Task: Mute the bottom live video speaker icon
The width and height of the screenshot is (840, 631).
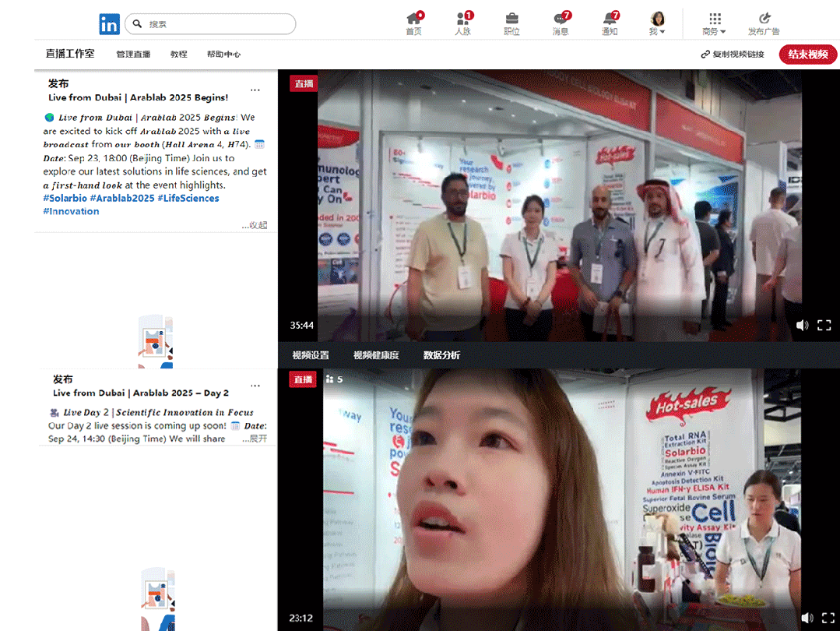Action: 807,618
